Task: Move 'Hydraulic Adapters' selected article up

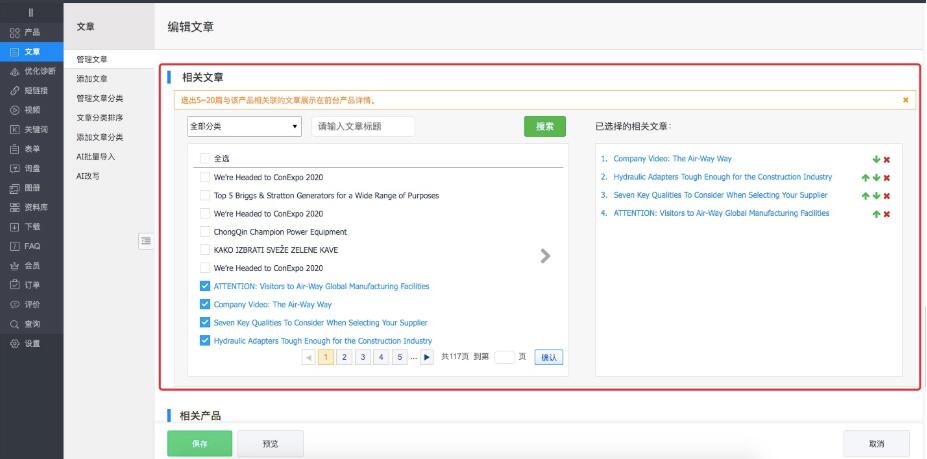Action: [x=865, y=177]
